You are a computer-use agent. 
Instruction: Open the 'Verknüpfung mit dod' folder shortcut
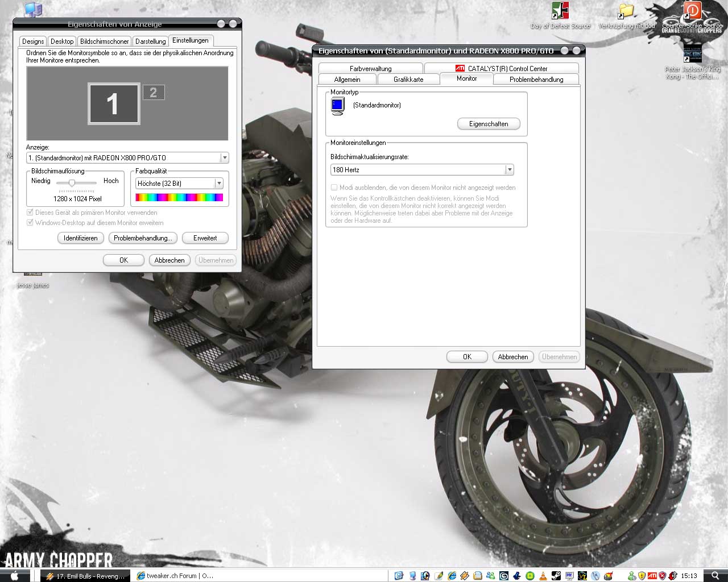626,11
